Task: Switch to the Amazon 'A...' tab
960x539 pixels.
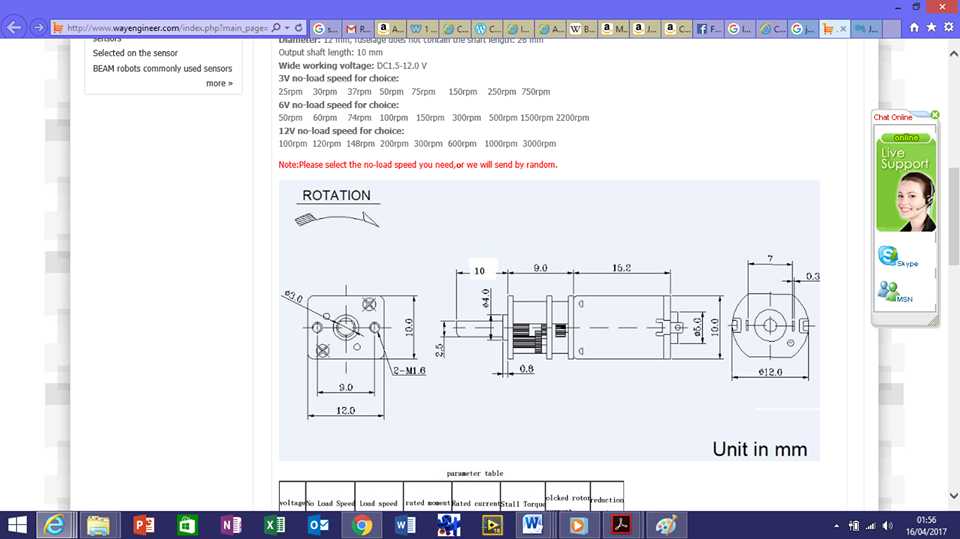Action: pyautogui.click(x=389, y=28)
